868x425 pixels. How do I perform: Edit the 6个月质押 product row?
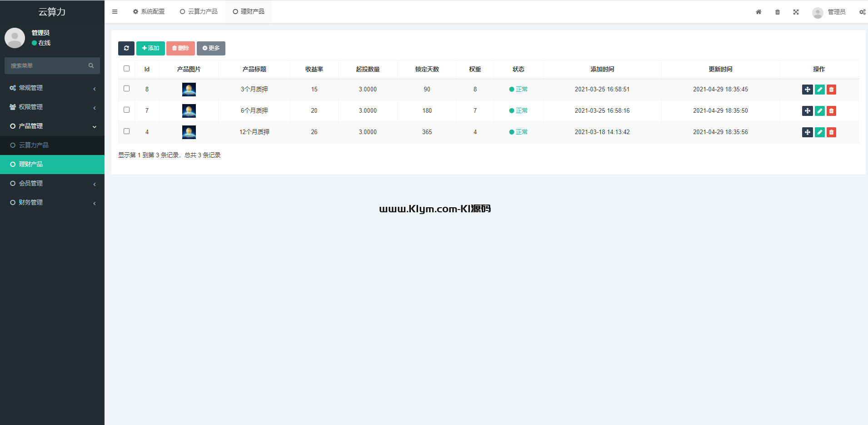820,111
